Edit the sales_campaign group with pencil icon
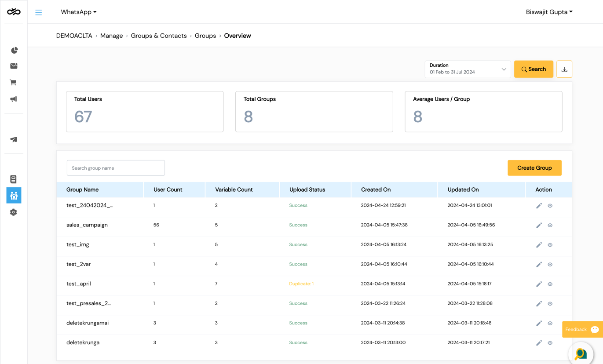The width and height of the screenshot is (603, 364). tap(539, 225)
